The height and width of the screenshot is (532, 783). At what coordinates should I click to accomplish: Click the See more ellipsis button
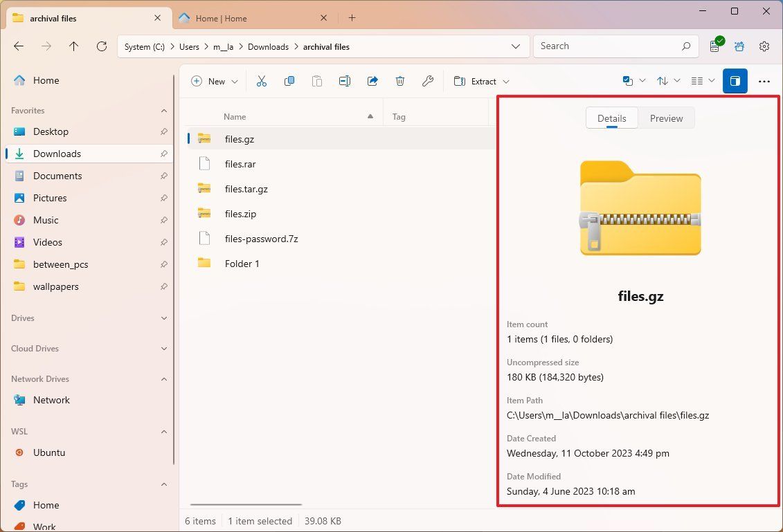pyautogui.click(x=764, y=81)
